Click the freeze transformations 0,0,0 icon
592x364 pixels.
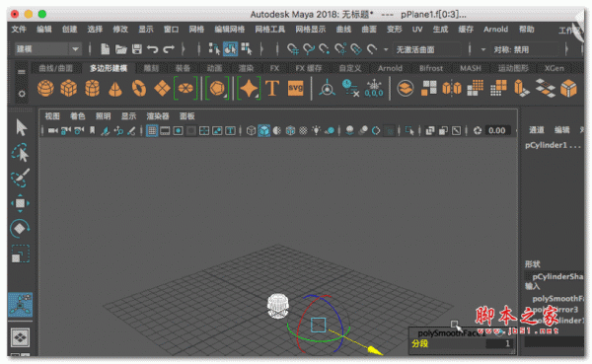374,89
